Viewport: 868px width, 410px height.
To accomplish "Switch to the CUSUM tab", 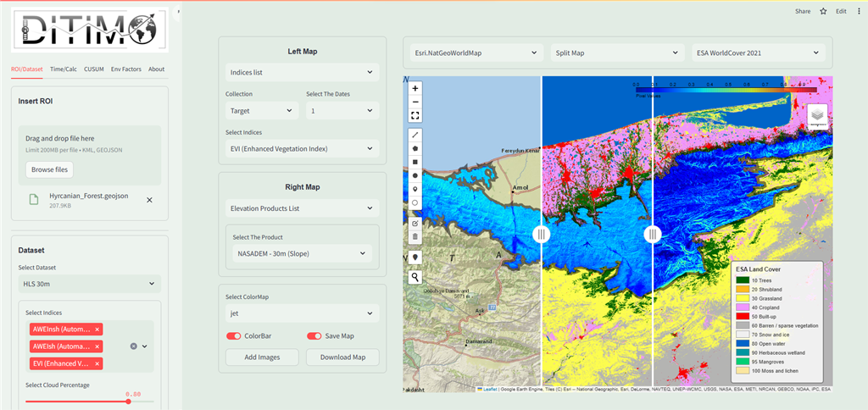I will click(93, 69).
